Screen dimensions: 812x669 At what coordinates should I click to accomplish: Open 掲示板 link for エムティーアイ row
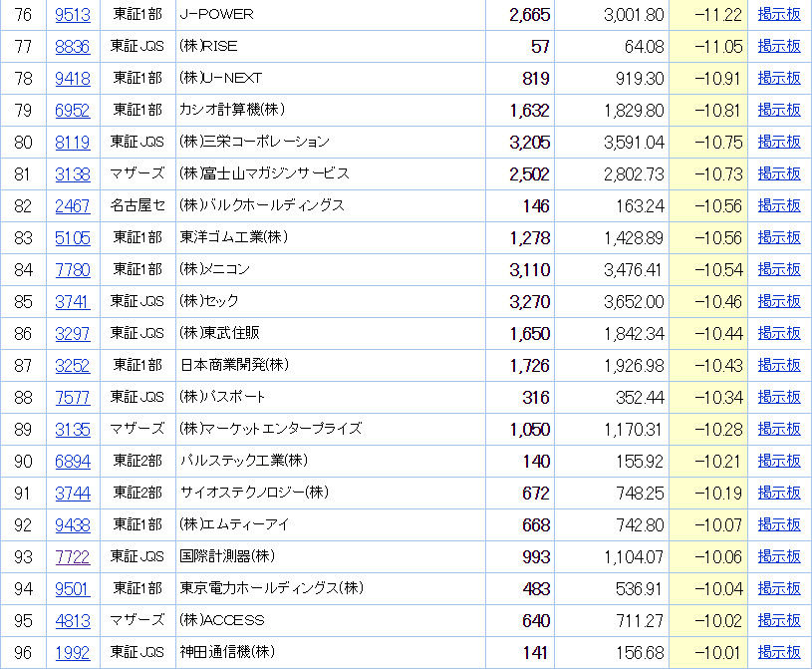coord(779,525)
